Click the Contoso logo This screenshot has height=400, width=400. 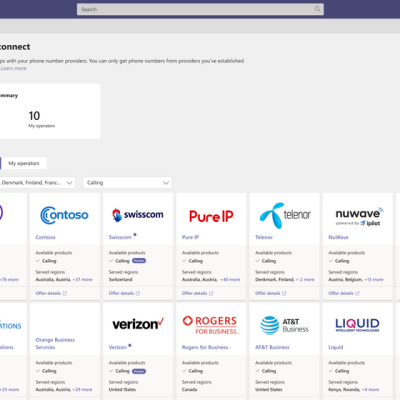(x=64, y=215)
